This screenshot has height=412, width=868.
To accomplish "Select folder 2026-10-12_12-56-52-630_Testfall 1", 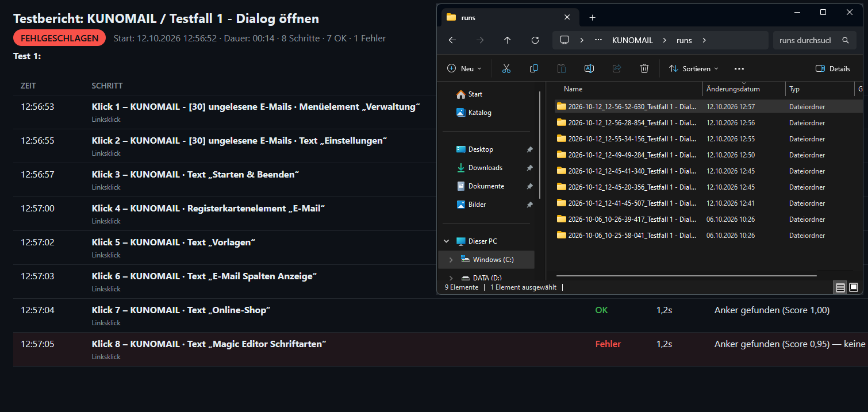I will pos(709,106).
